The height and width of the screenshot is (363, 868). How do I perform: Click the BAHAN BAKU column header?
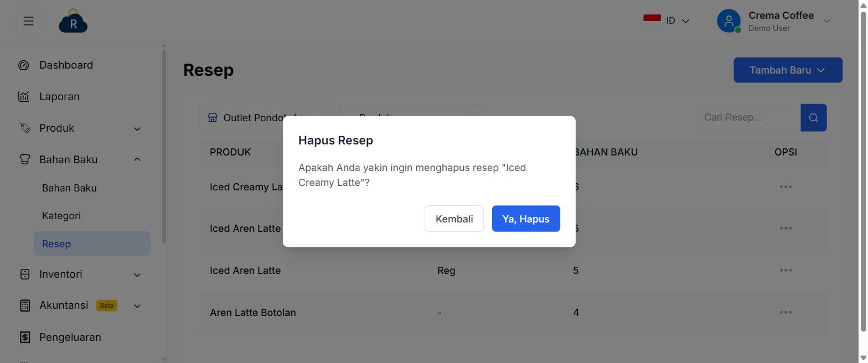606,152
